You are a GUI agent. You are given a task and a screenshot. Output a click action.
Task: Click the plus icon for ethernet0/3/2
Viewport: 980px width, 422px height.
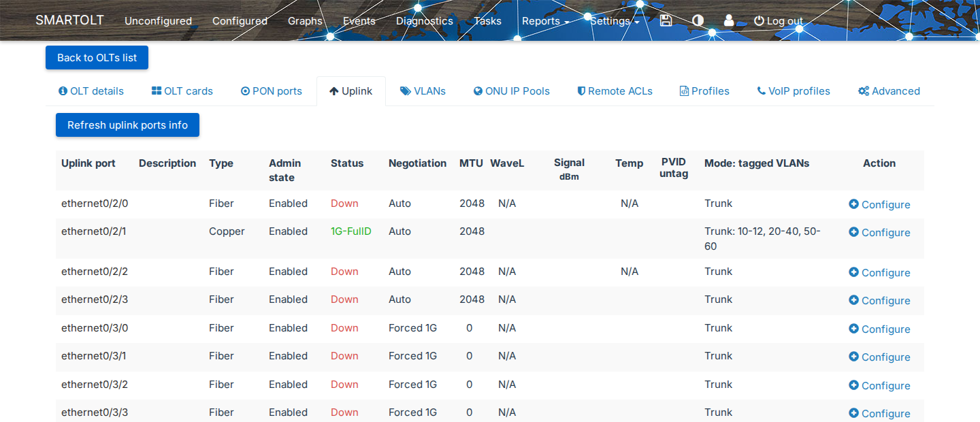click(853, 385)
